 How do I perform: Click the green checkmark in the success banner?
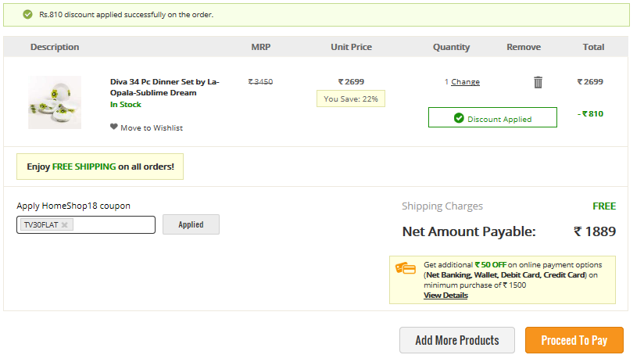pos(27,14)
